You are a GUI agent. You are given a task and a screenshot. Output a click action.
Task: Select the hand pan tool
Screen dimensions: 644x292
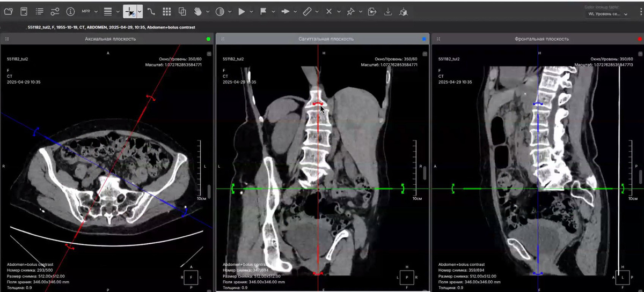click(198, 11)
